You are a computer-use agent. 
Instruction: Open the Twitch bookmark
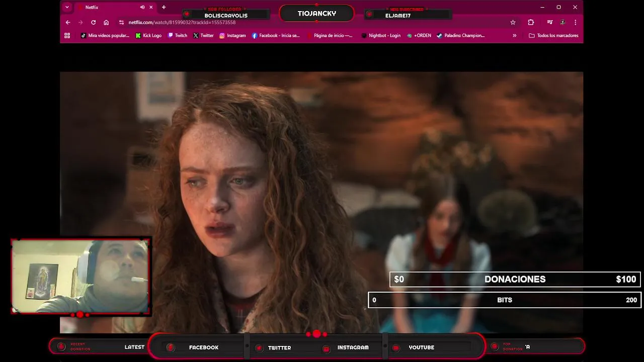tap(178, 36)
